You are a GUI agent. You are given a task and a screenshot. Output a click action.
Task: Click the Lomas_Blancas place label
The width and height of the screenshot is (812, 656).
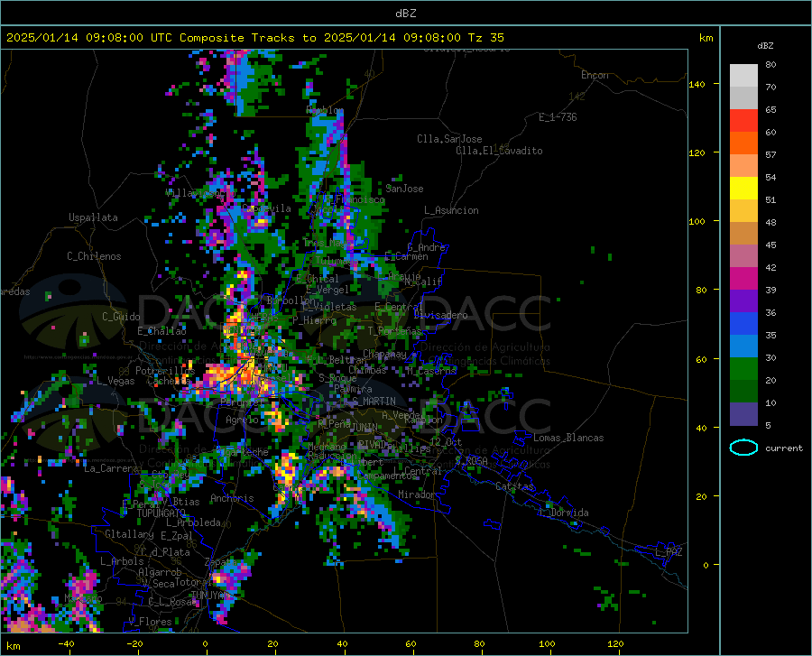568,438
